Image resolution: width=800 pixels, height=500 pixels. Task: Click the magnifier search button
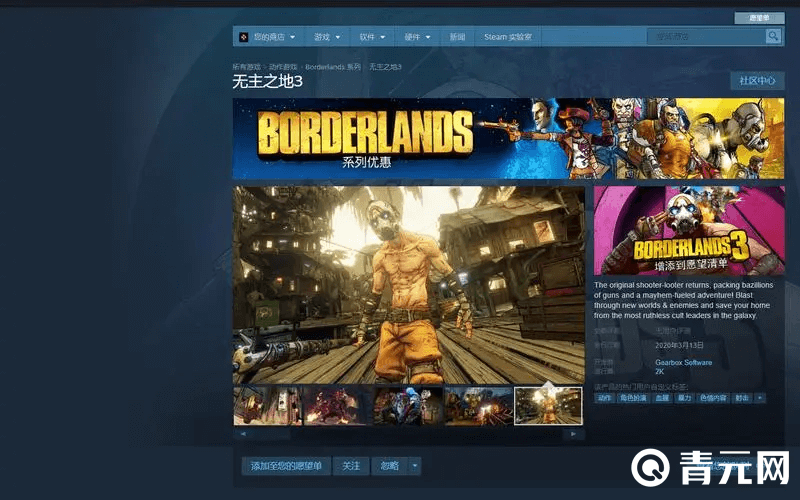point(773,36)
